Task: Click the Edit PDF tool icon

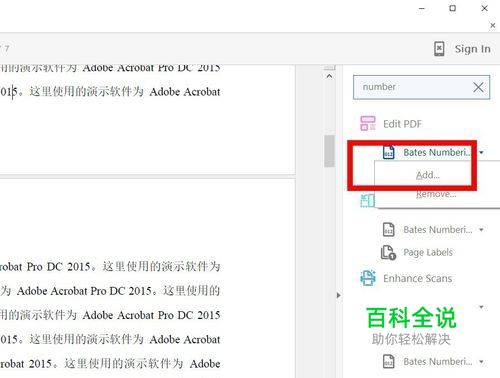Action: click(x=368, y=123)
